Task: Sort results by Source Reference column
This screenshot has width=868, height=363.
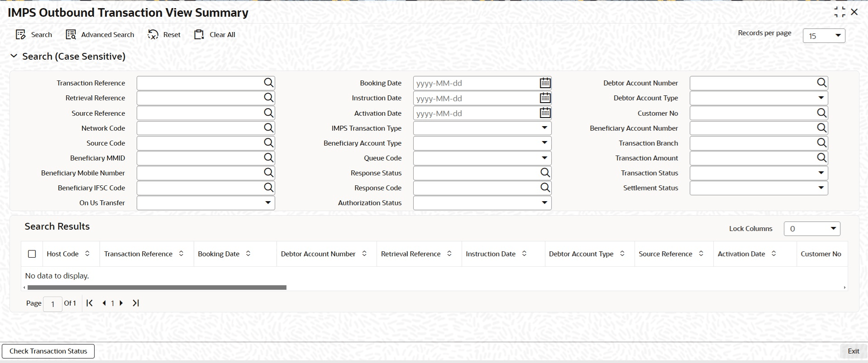Action: (701, 254)
